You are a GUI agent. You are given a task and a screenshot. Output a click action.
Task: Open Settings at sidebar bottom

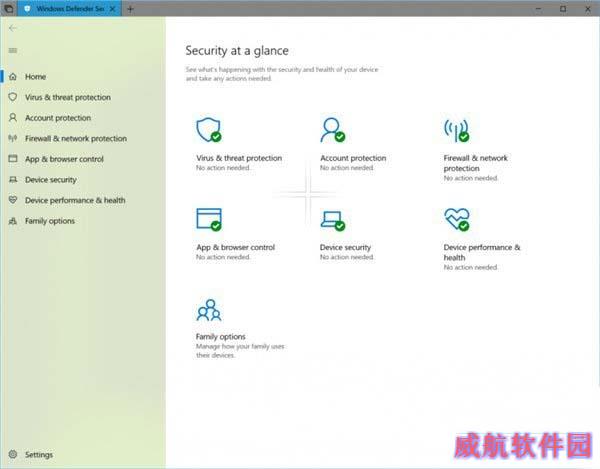tap(39, 454)
